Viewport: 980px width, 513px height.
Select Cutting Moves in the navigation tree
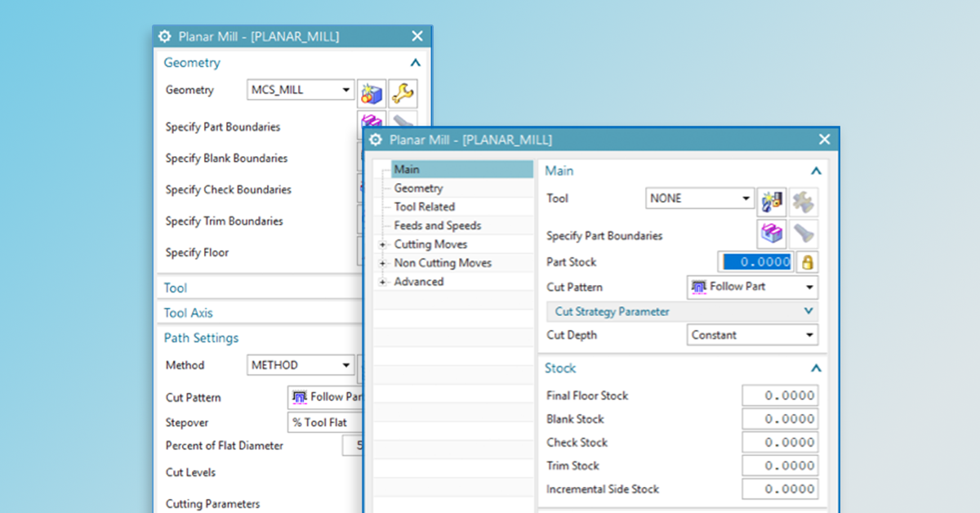[431, 244]
